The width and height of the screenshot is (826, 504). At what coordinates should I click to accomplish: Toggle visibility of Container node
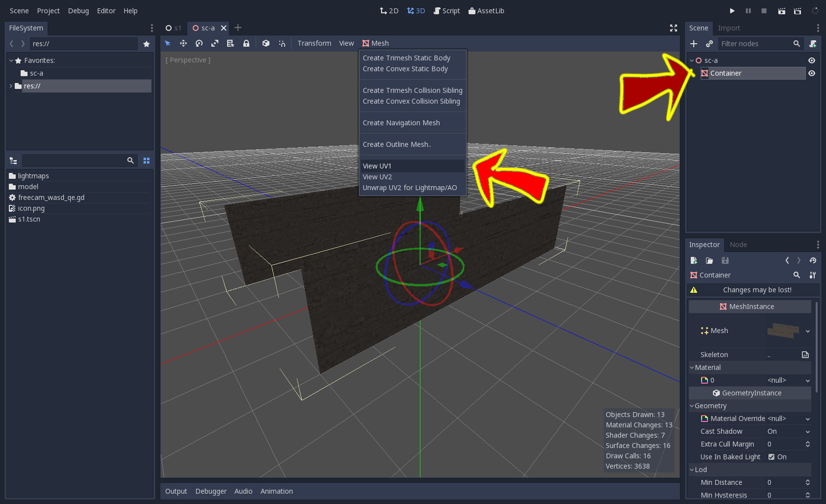(x=812, y=73)
